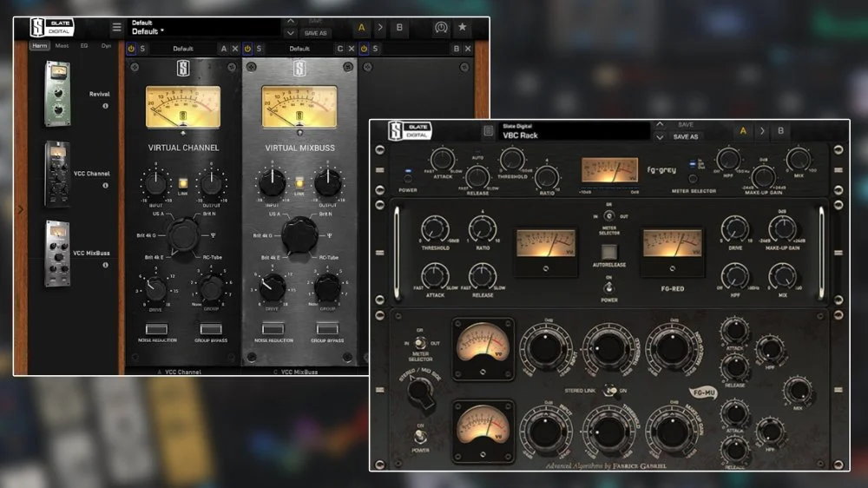Screen dimensions: 868x488
Task: Click the Virtual Channel console selector knob
Action: coord(183,234)
